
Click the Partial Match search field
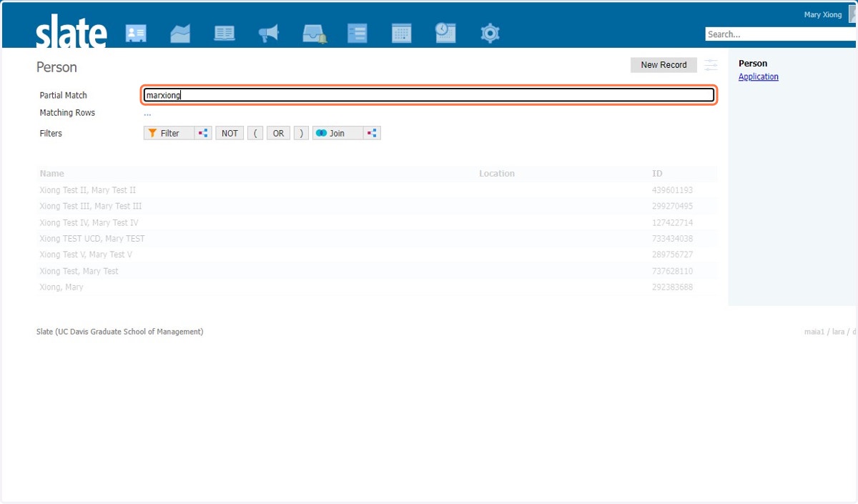click(429, 95)
